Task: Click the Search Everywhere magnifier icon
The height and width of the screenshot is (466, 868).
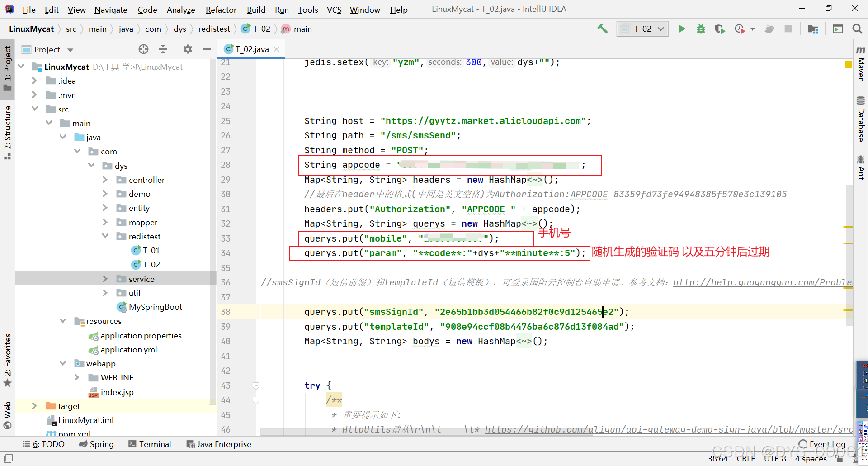Action: click(857, 29)
